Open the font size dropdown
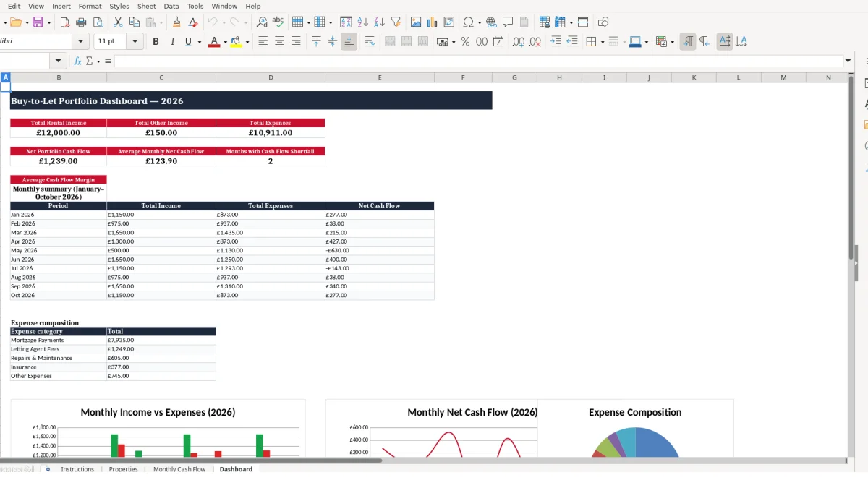The height and width of the screenshot is (488, 868). click(x=135, y=42)
